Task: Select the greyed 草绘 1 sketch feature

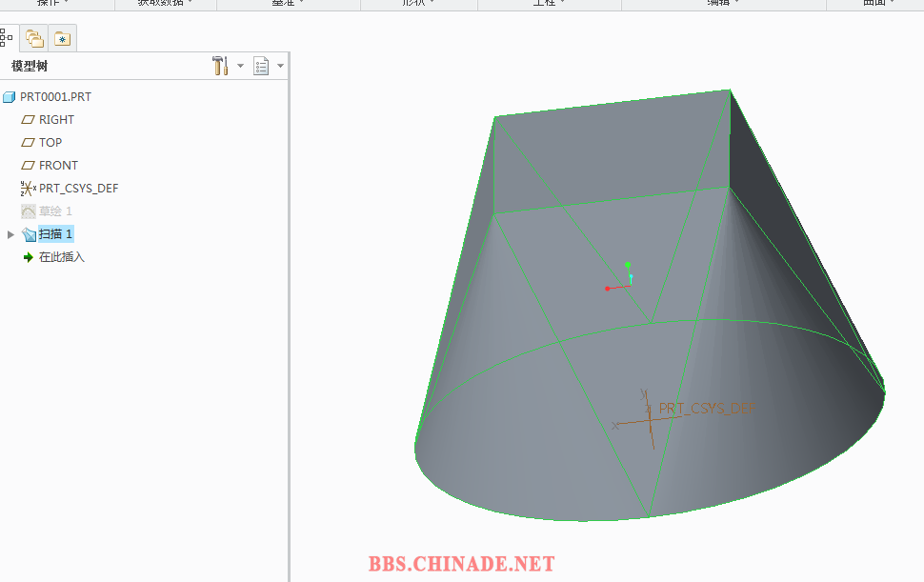Action: click(x=55, y=211)
